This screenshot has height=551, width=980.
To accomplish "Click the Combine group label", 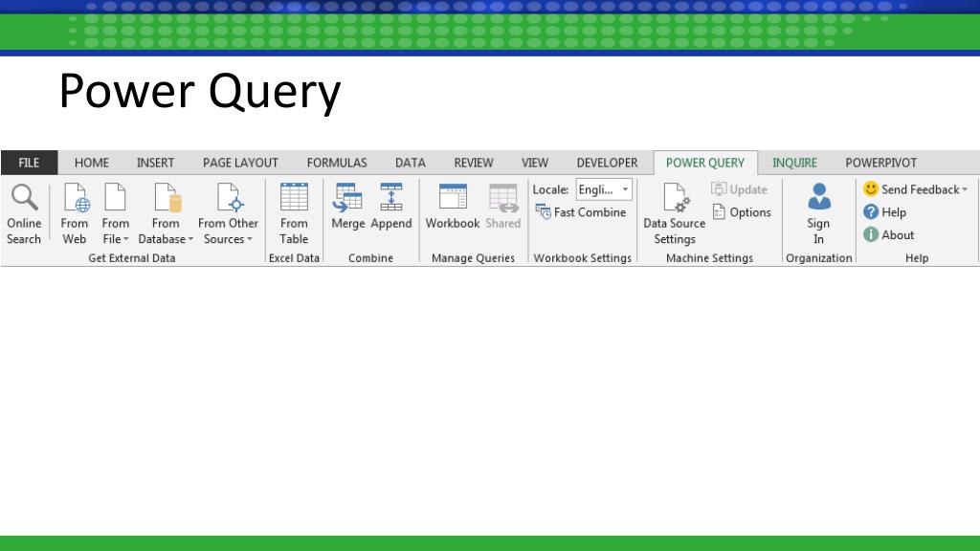I will point(370,258).
